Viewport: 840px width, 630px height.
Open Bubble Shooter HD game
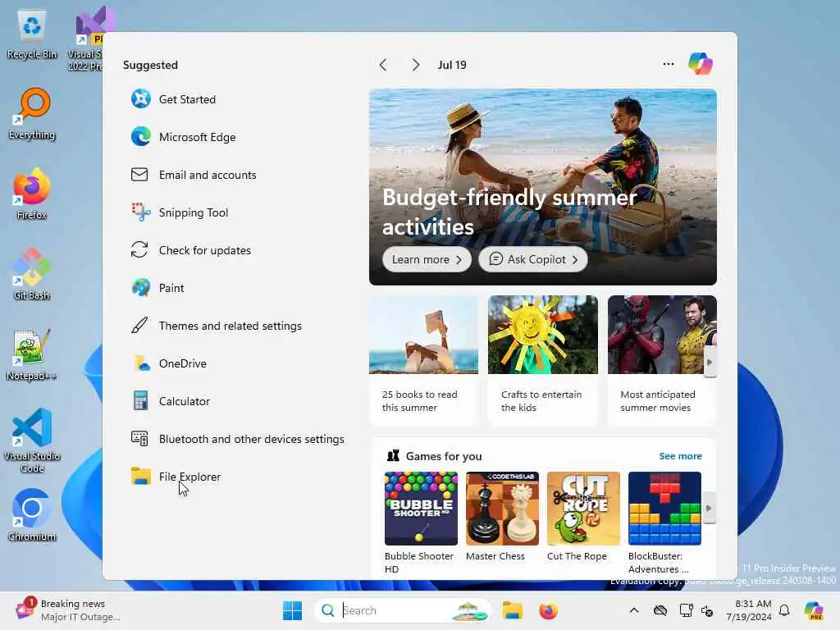click(421, 523)
